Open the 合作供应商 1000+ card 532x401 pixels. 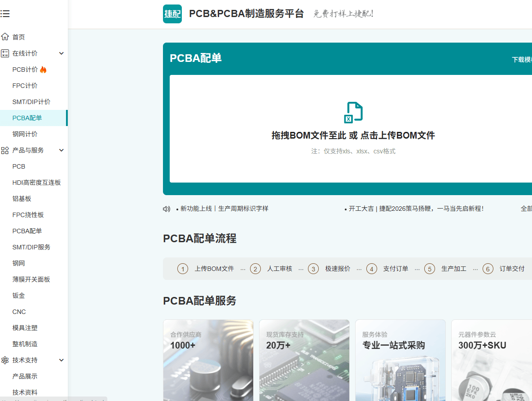click(208, 360)
